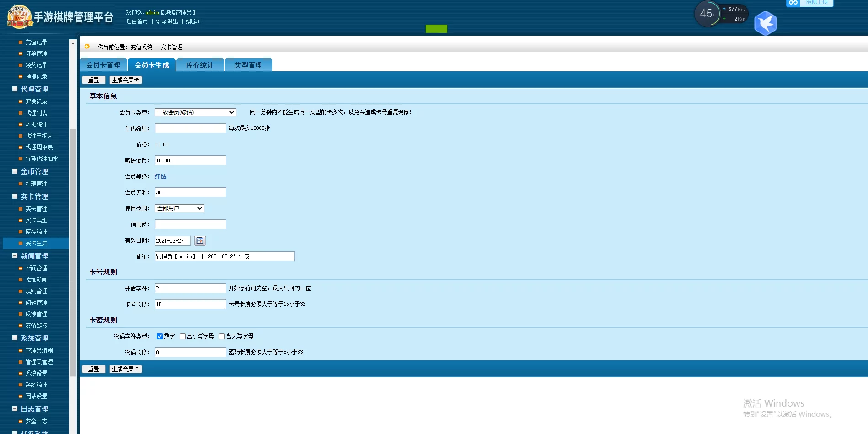The width and height of the screenshot is (868, 434).
Task: Click the 红钻 member level text
Action: [161, 176]
